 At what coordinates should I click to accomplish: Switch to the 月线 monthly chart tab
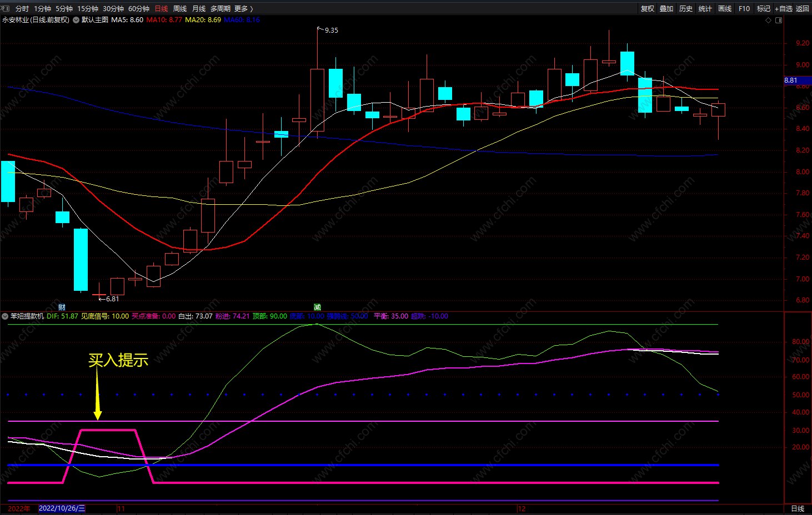tap(199, 9)
